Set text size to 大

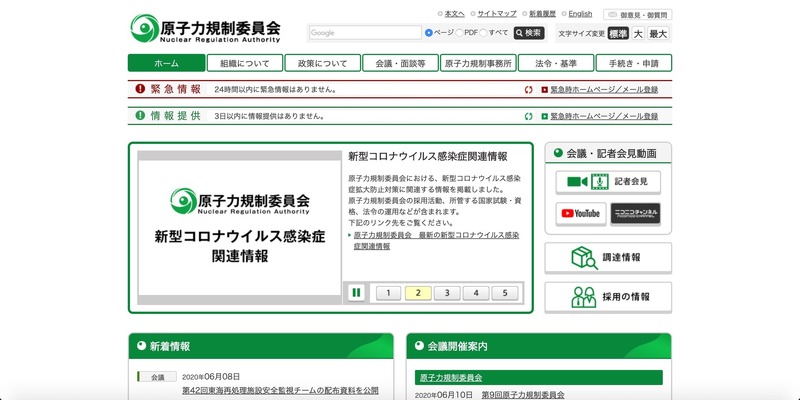638,34
